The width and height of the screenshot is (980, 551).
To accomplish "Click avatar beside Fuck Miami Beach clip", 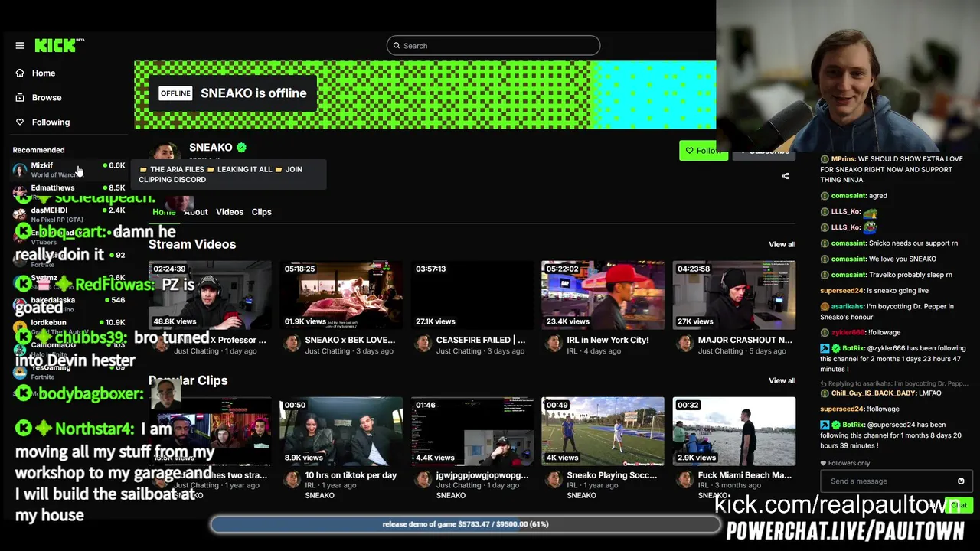I will click(684, 480).
